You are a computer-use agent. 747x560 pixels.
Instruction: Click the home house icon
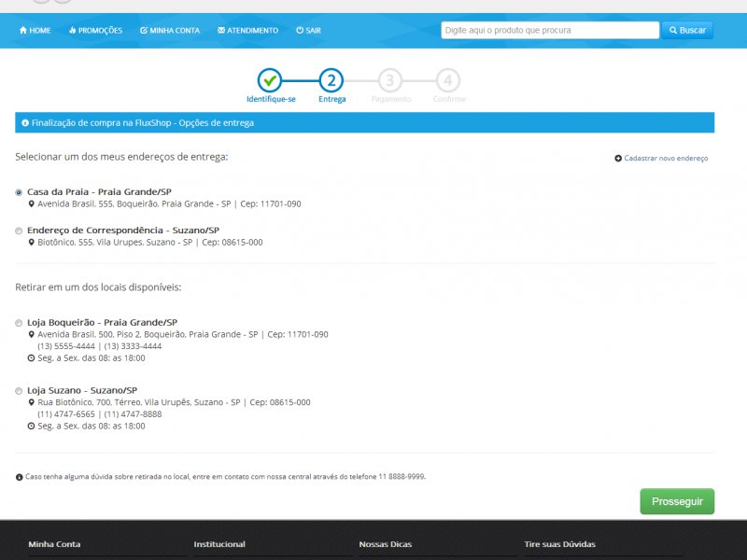[22, 30]
